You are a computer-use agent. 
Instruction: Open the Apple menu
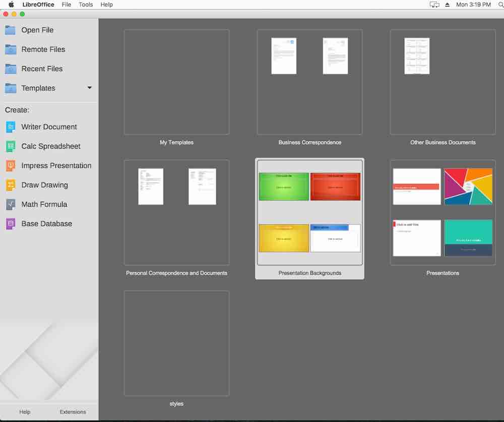[x=11, y=5]
